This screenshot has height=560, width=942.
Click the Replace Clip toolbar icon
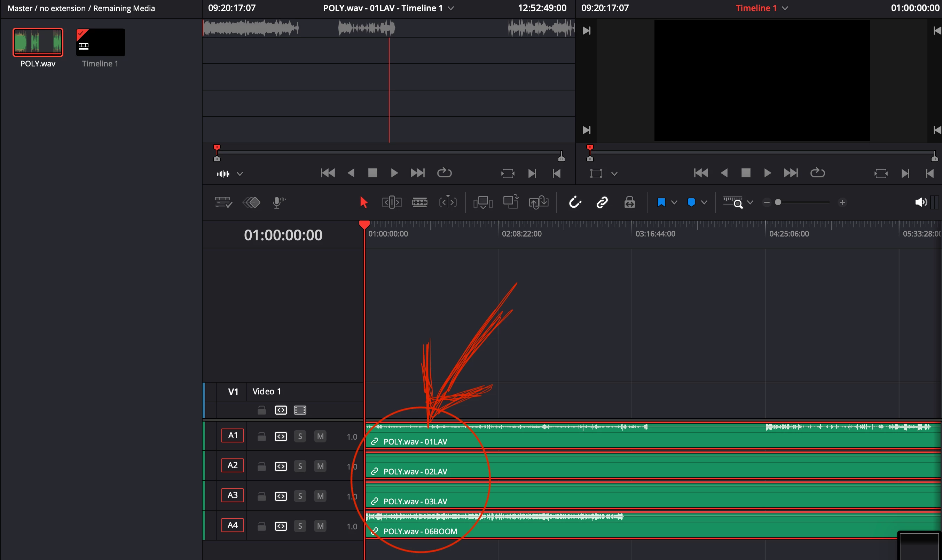click(x=539, y=202)
